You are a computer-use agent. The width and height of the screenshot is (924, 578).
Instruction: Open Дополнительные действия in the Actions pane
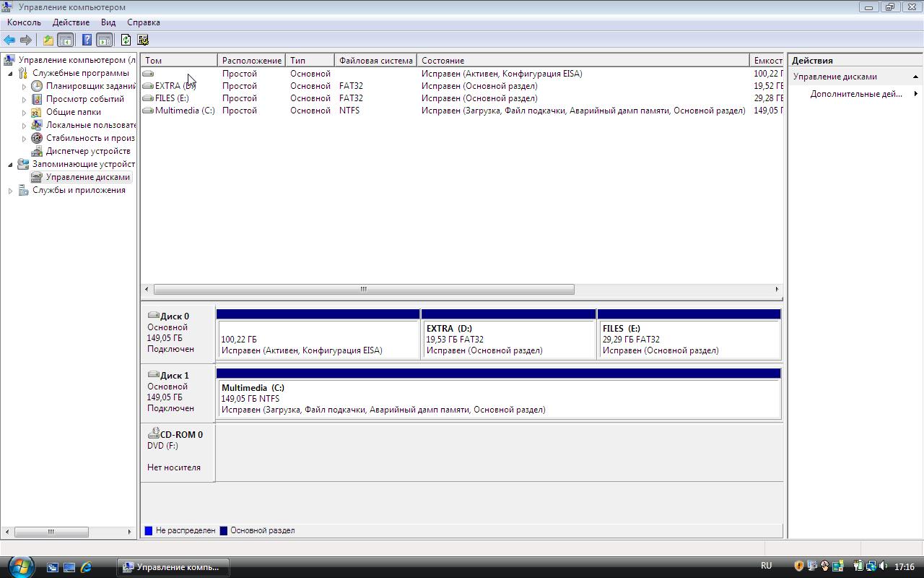coord(856,94)
